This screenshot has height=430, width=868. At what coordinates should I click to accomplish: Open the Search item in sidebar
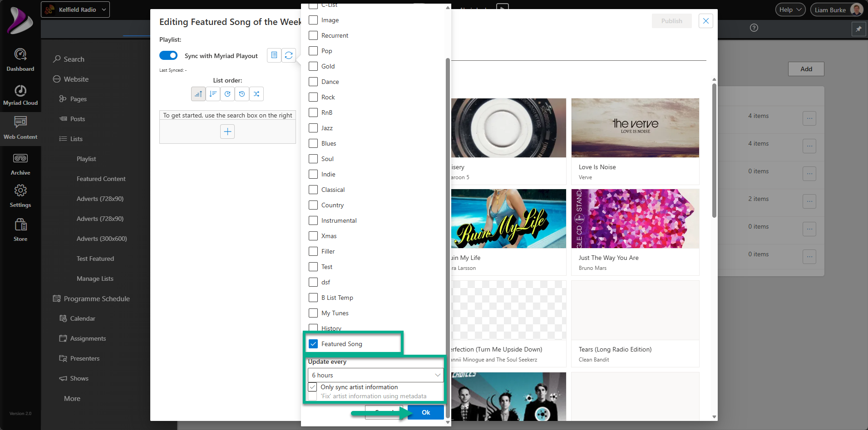pos(69,59)
